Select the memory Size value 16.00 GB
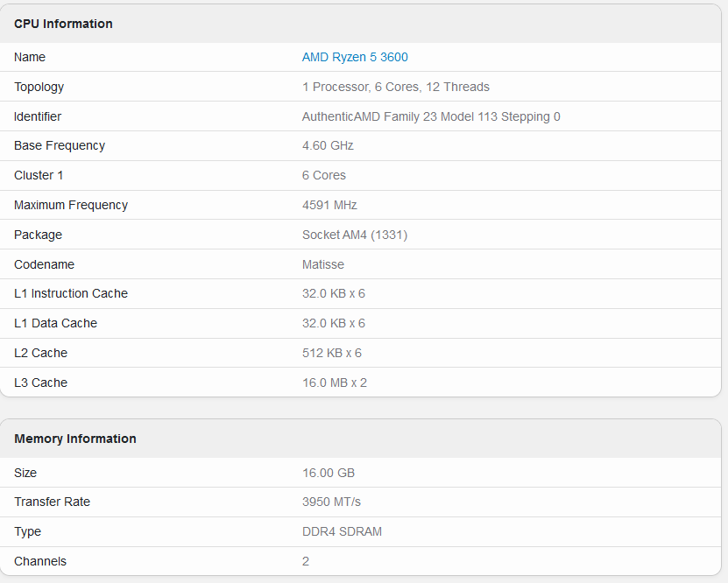 (x=329, y=473)
